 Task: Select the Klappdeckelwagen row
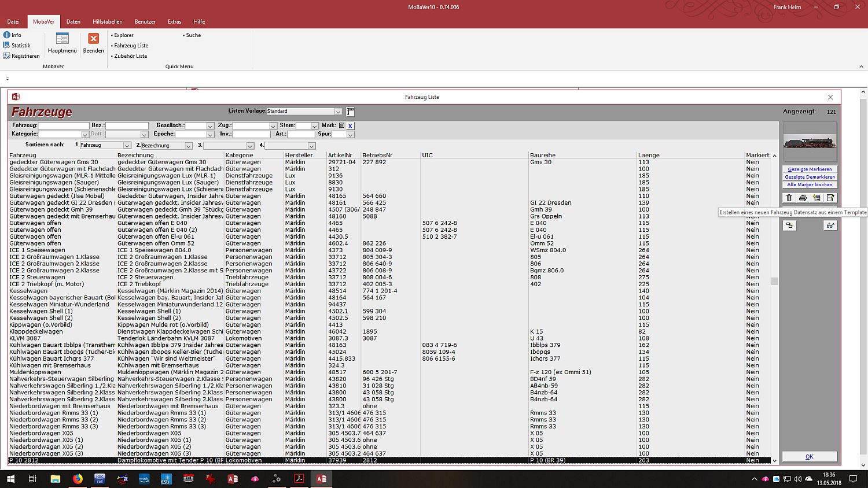pos(389,332)
